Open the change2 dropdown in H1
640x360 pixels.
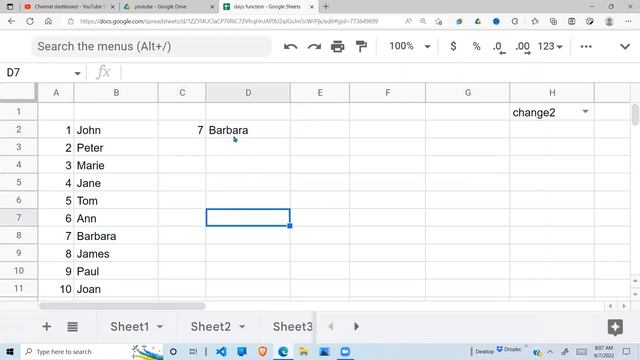(x=585, y=112)
